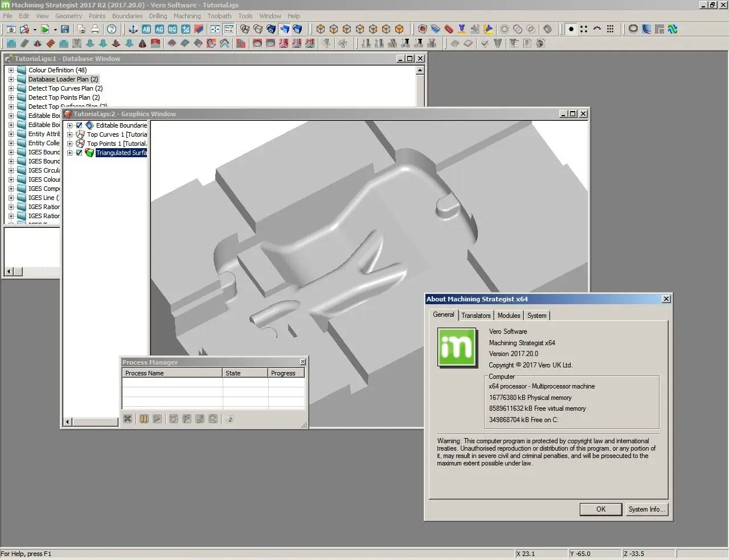
Task: Open the dropdown arrow beside open file icon
Action: tap(34, 29)
